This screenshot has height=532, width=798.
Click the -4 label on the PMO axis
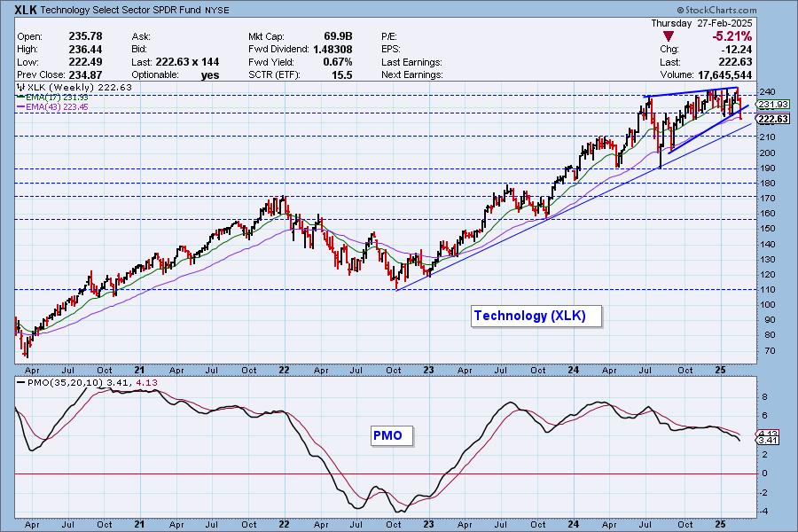click(x=764, y=512)
